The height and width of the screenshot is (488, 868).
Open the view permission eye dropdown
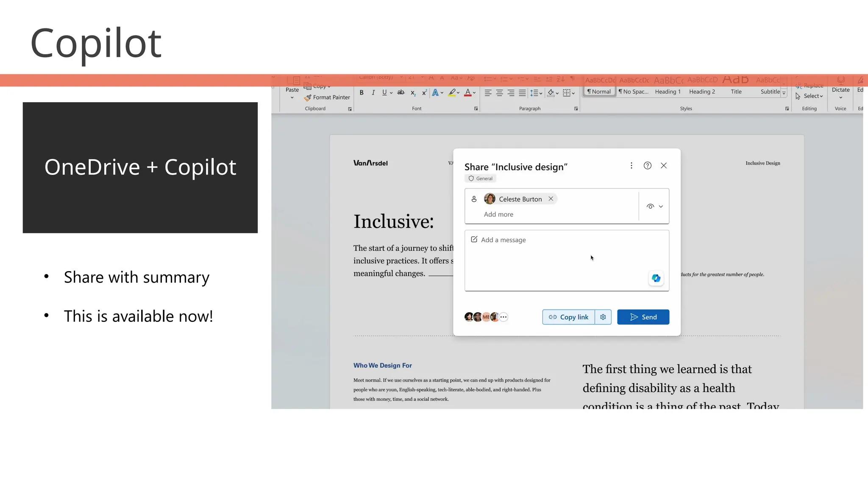(654, 206)
